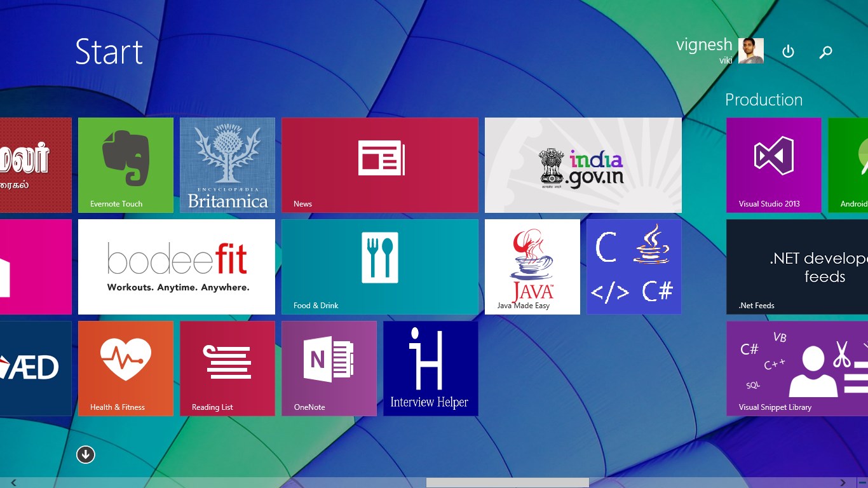Open the OneNote tile
This screenshot has width=868, height=488.
[x=329, y=369]
